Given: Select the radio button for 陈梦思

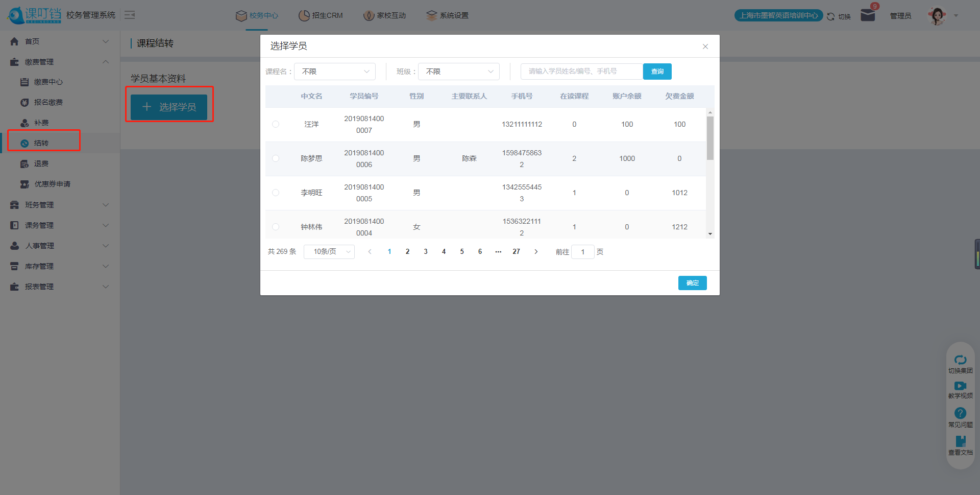Looking at the screenshot, I should coord(276,158).
